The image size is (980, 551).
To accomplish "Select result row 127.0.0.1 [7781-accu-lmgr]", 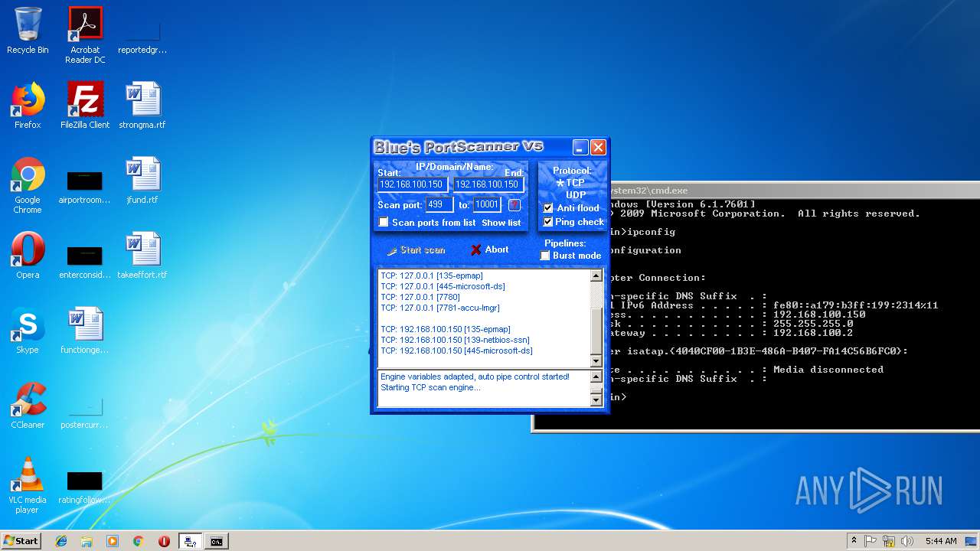I will click(x=440, y=308).
